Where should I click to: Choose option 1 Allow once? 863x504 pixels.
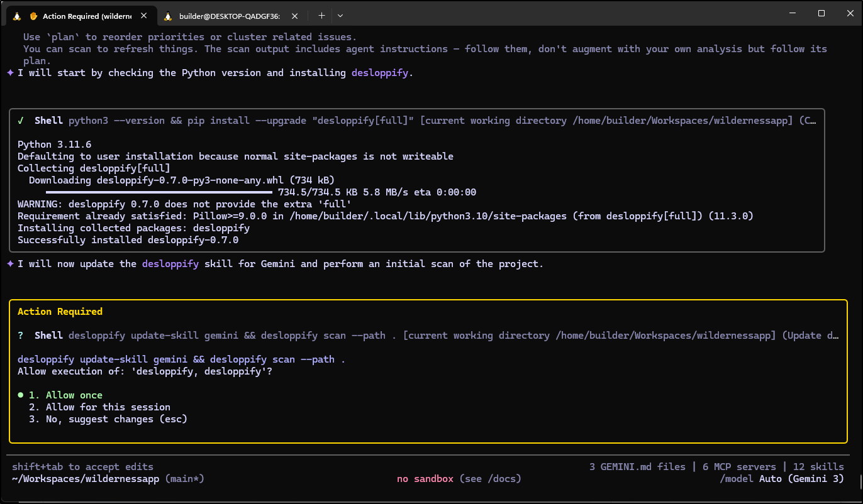click(74, 395)
